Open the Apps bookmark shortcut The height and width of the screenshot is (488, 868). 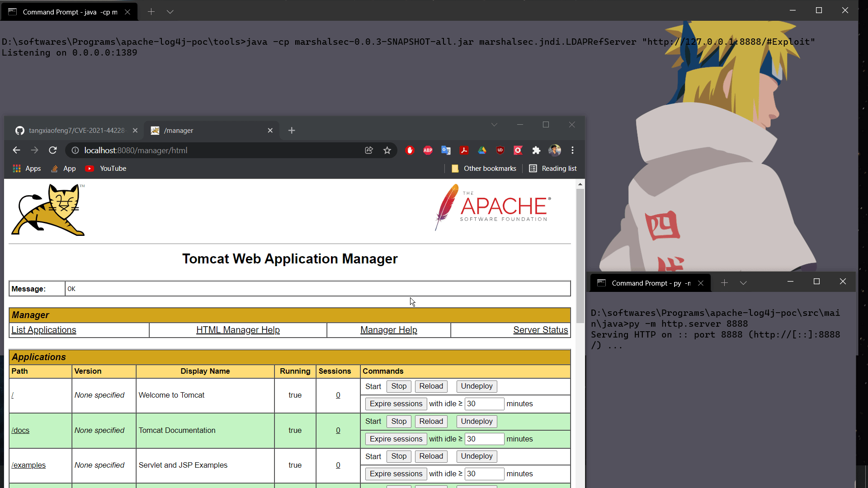click(x=27, y=169)
